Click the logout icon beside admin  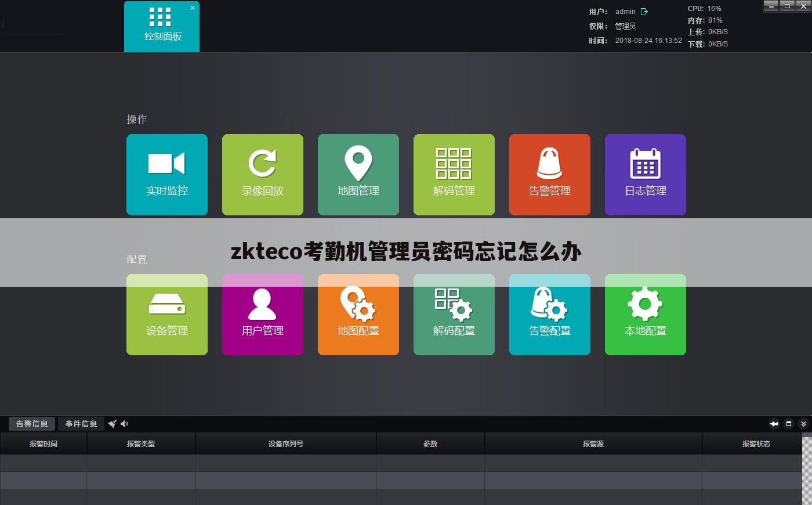pyautogui.click(x=644, y=12)
